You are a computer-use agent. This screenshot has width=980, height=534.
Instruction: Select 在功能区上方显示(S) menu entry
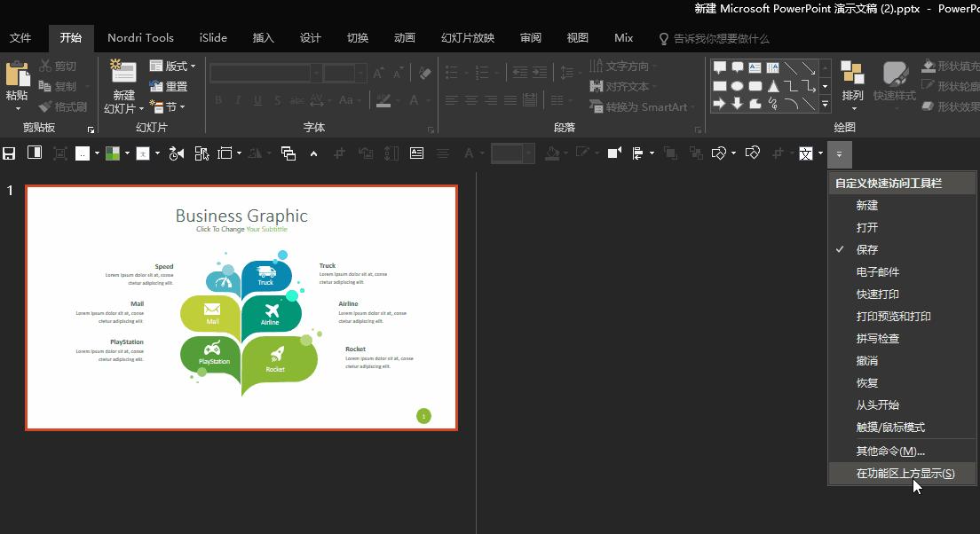(x=905, y=474)
